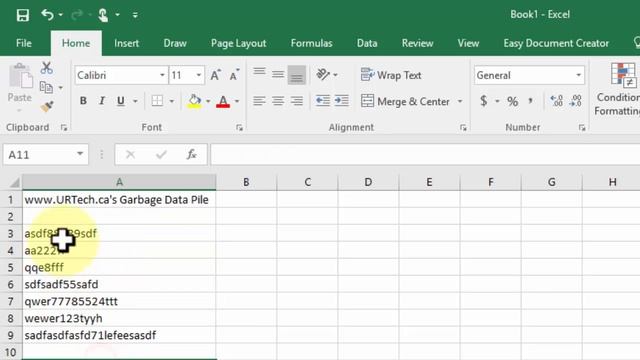The image size is (640, 360).
Task: Click Conditional Formatting button
Action: [x=618, y=89]
